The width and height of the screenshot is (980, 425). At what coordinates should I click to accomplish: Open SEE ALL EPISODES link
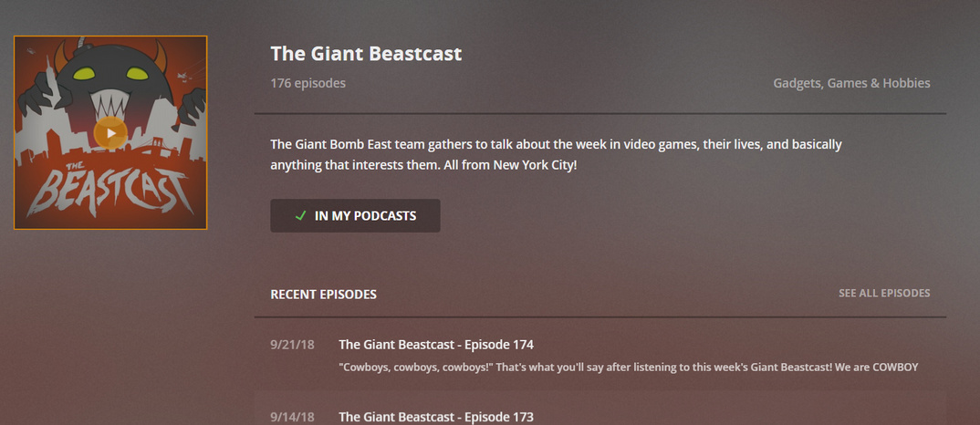pos(884,293)
